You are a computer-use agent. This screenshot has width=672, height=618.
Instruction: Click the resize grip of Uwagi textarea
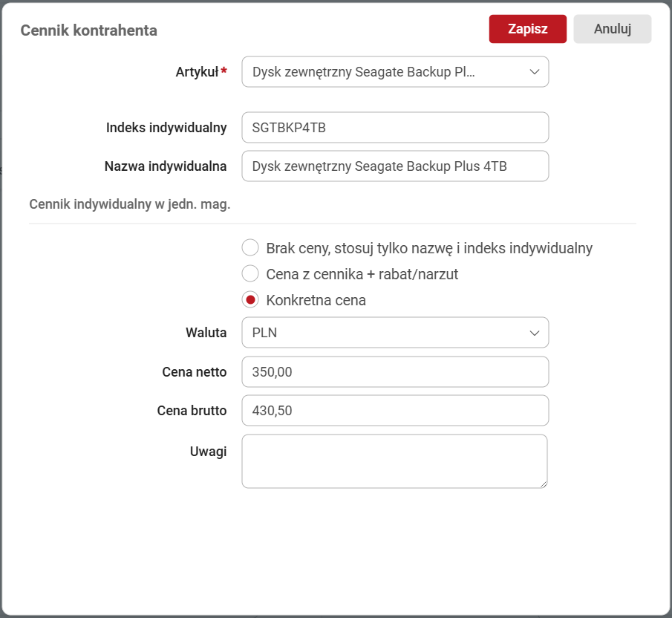[544, 484]
